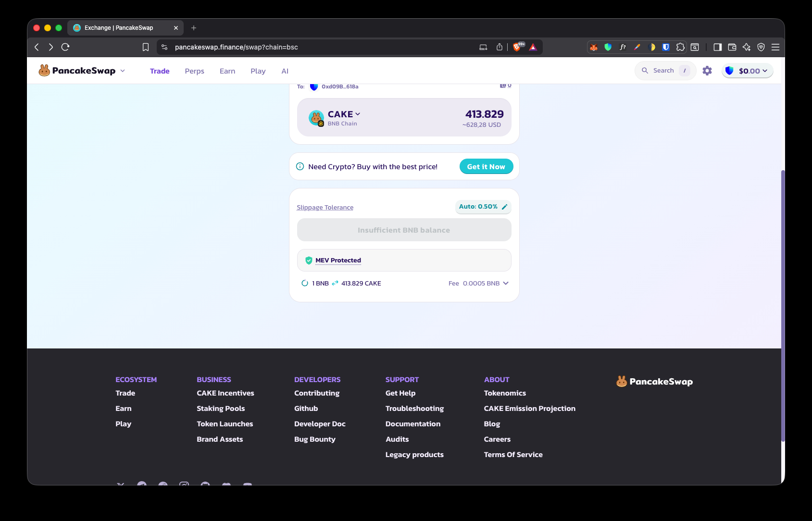Open the browser hamburger menu
Image resolution: width=812 pixels, height=521 pixels.
click(x=775, y=47)
